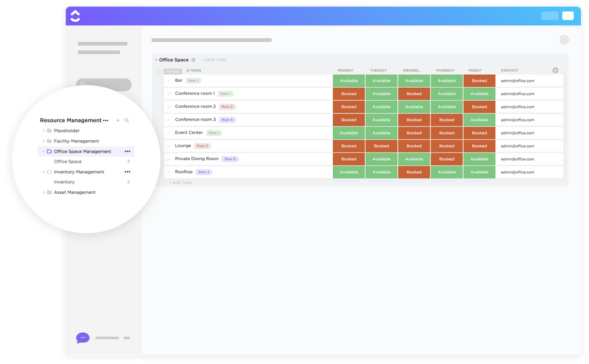Screen dimensions: 589x364
Task: Toggle the checkmark beside the Rooftop task
Action: click(169, 172)
